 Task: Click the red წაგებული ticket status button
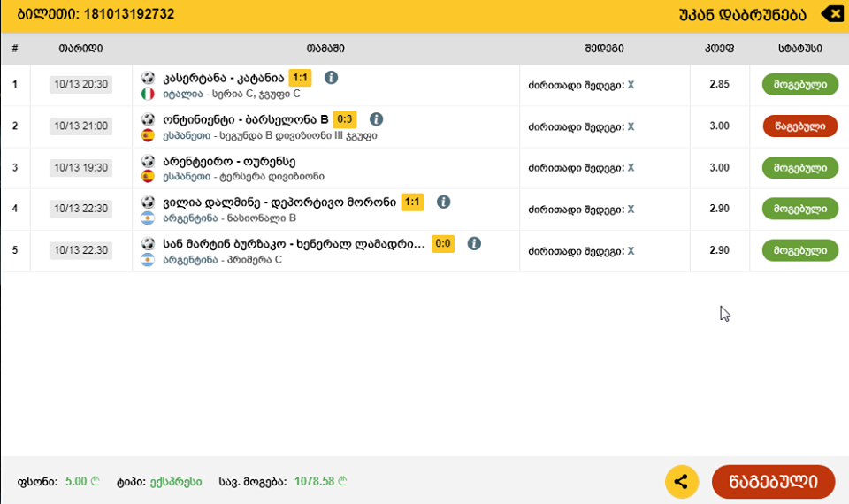773,481
